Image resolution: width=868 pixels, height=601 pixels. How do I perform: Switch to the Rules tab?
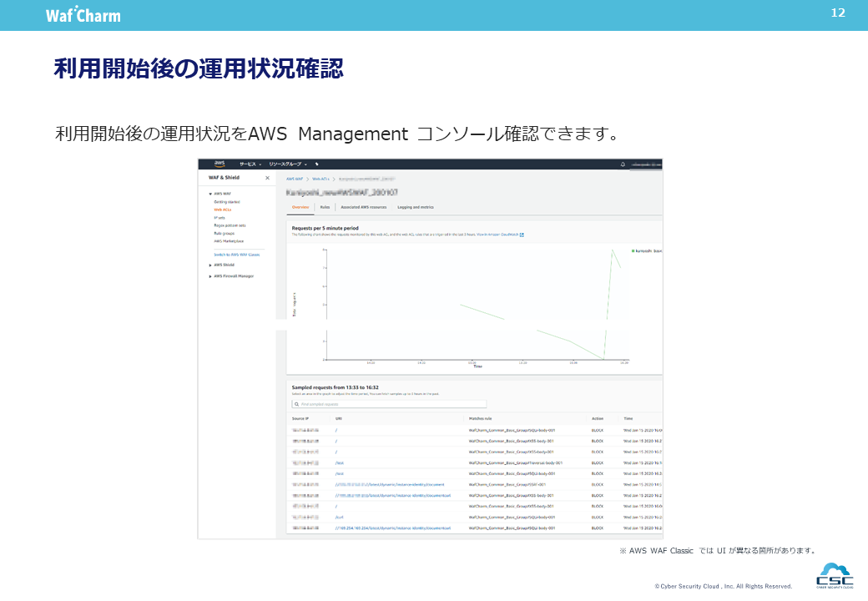325,207
